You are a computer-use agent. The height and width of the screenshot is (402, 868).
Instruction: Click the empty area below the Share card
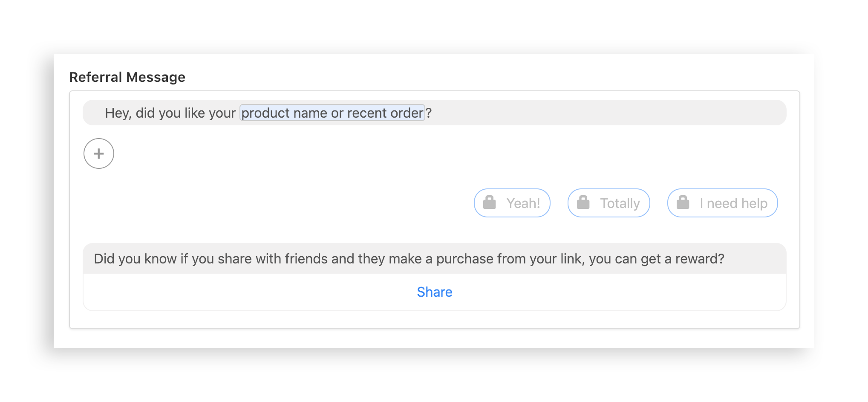coord(435,319)
